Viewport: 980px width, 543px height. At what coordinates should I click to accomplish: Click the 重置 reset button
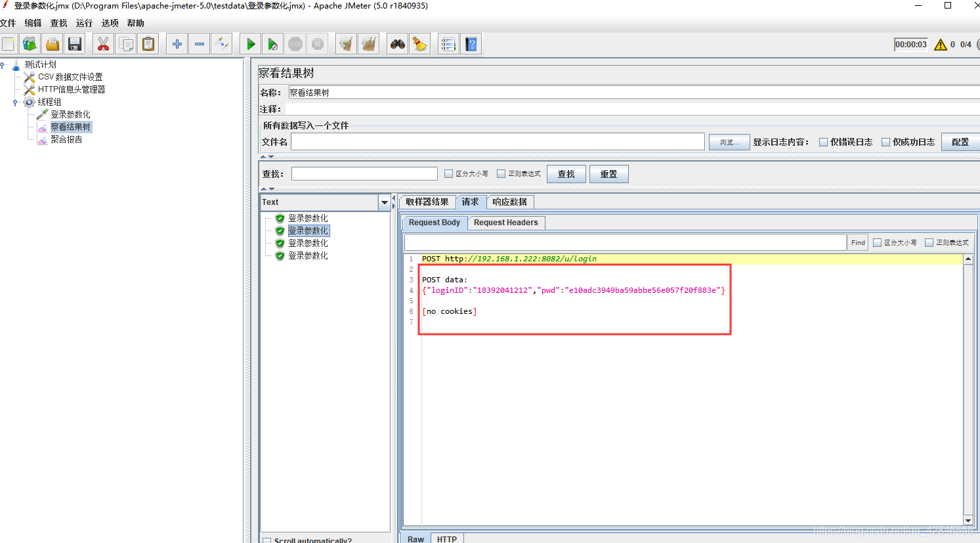(x=609, y=174)
